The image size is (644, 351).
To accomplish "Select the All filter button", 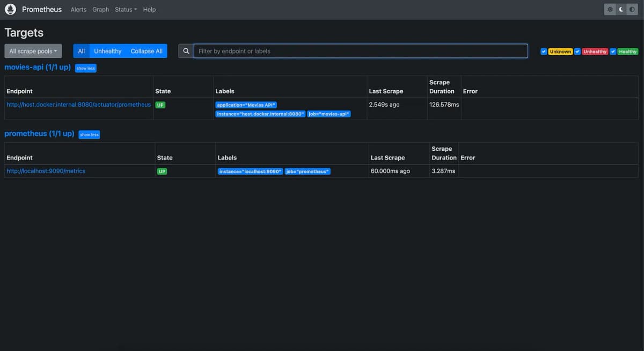I will pos(82,51).
